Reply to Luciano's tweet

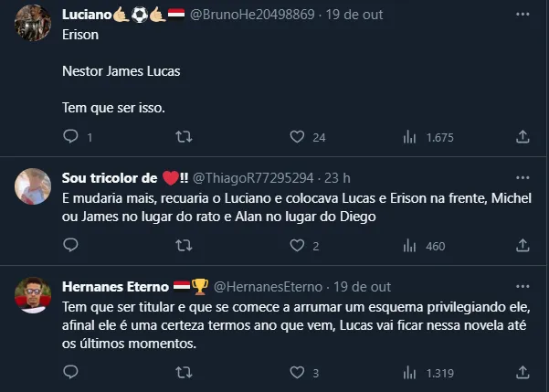[x=71, y=137]
